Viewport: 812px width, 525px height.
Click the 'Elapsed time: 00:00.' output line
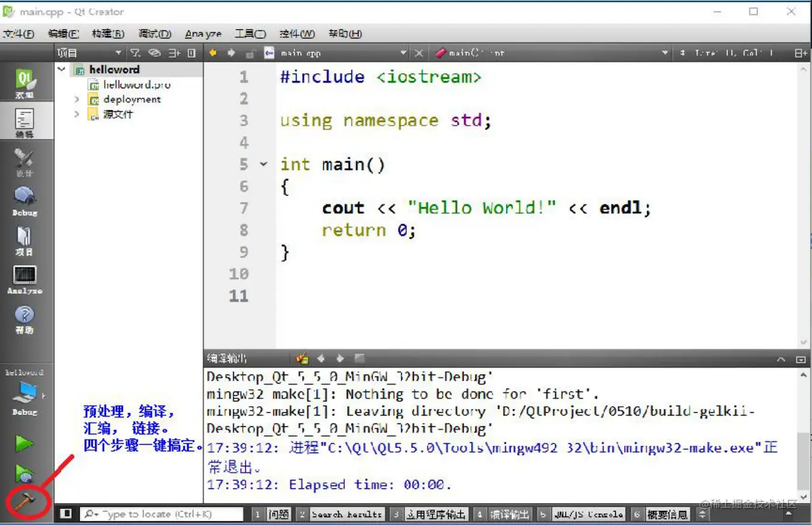point(329,485)
